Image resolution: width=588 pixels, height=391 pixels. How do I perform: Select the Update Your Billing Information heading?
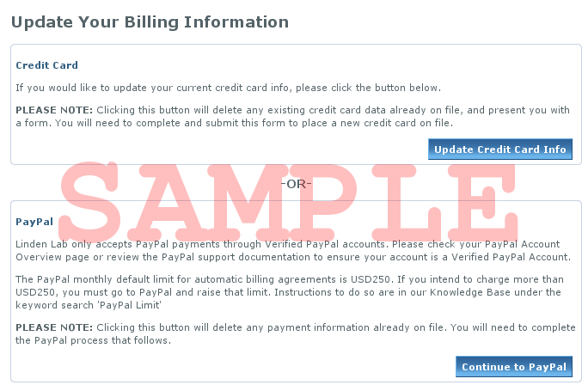(150, 22)
